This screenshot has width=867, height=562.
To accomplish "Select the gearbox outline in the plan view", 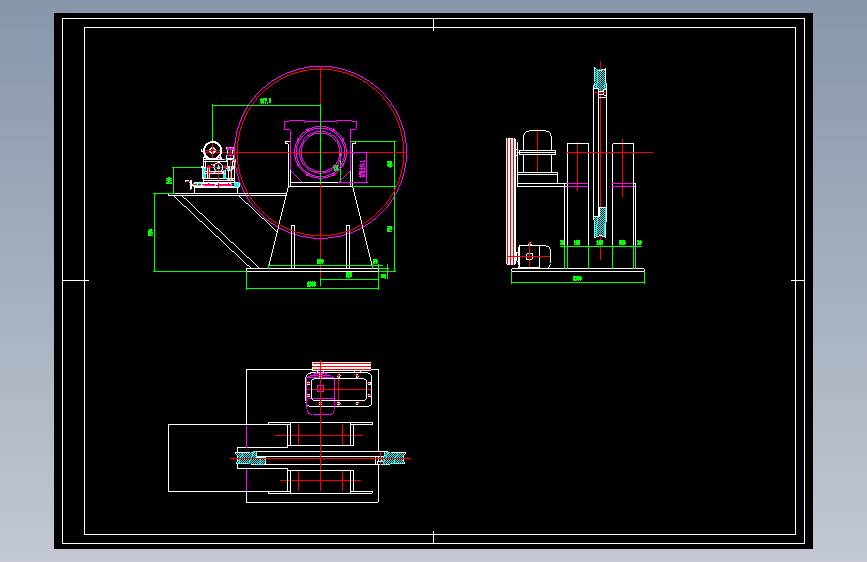I will pos(338,389).
